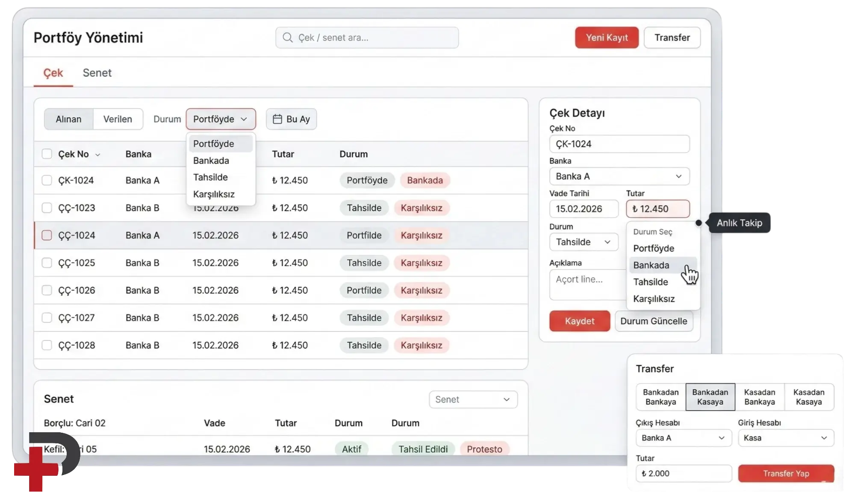Switch to the Senet tab
This screenshot has height=504, width=855.
97,73
